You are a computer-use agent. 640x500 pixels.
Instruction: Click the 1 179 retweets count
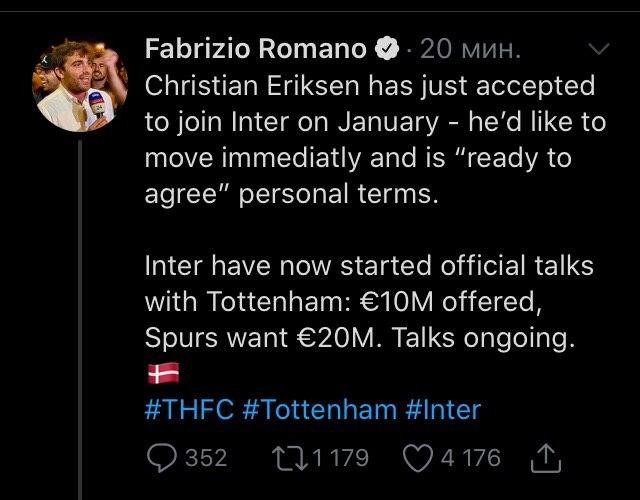pyautogui.click(x=341, y=458)
